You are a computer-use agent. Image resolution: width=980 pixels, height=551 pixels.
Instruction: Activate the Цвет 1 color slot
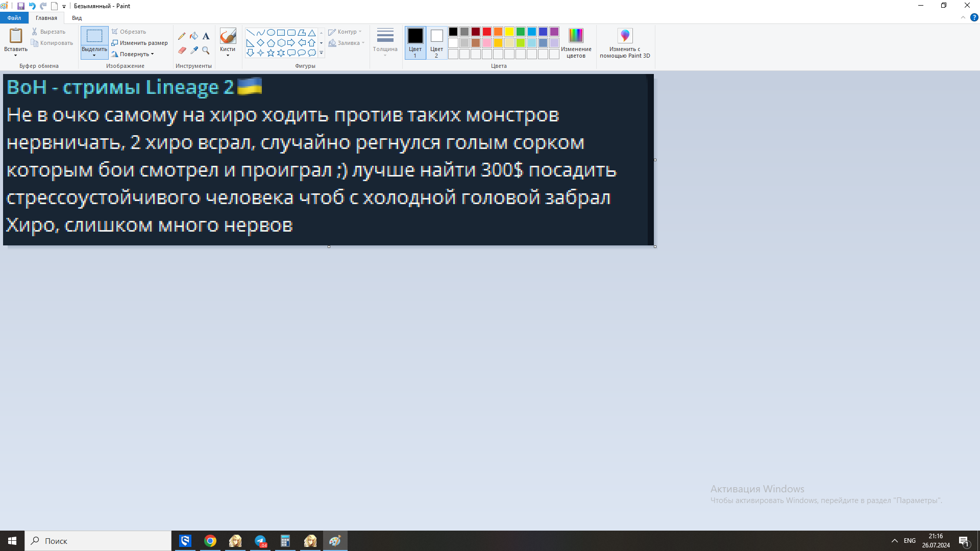(x=415, y=43)
